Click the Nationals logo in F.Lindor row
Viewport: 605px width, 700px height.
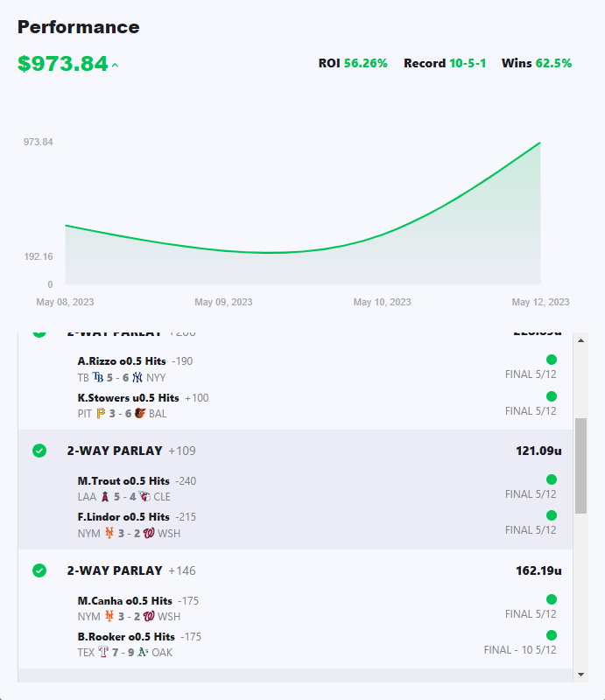tap(149, 533)
